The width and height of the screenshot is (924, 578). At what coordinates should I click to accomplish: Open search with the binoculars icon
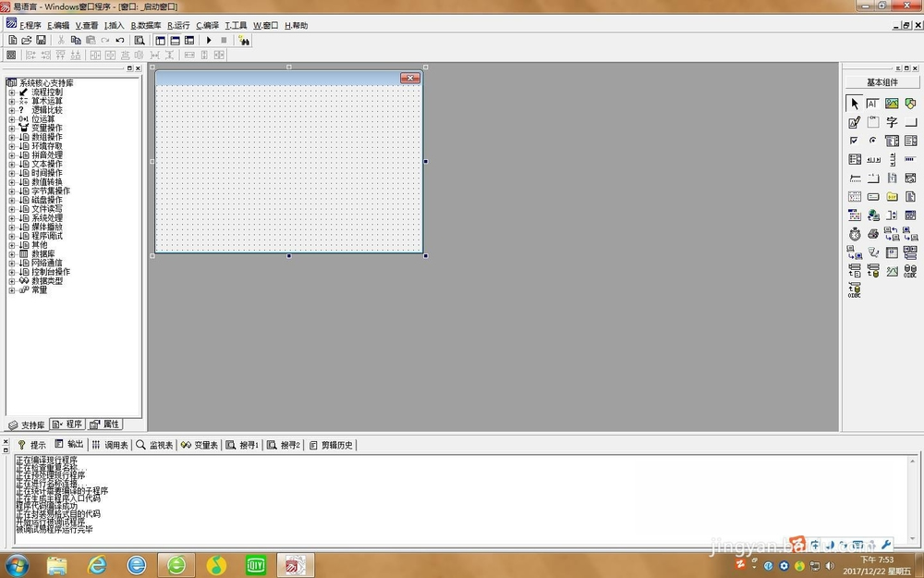[244, 40]
